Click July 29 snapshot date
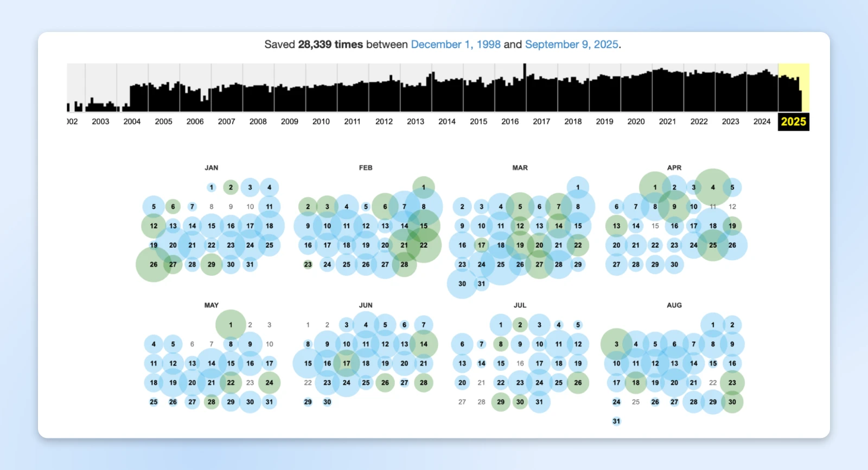The image size is (868, 470). 501,402
